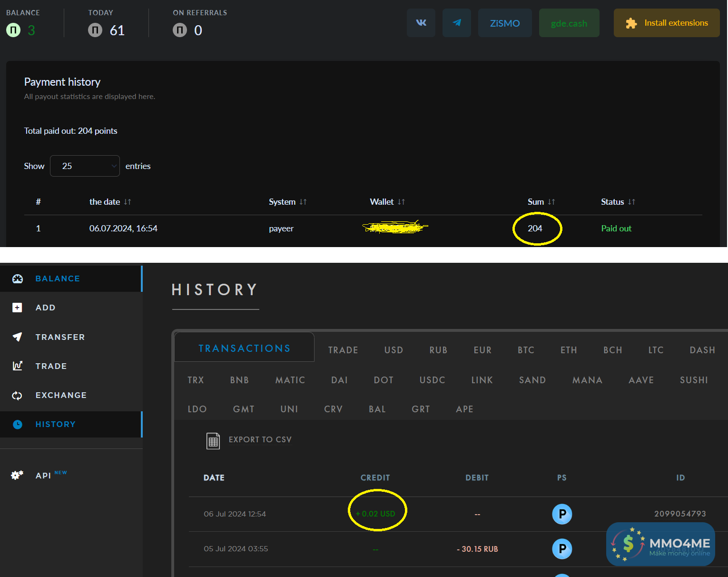
Task: Click the puzzle piece extension icon
Action: (631, 23)
